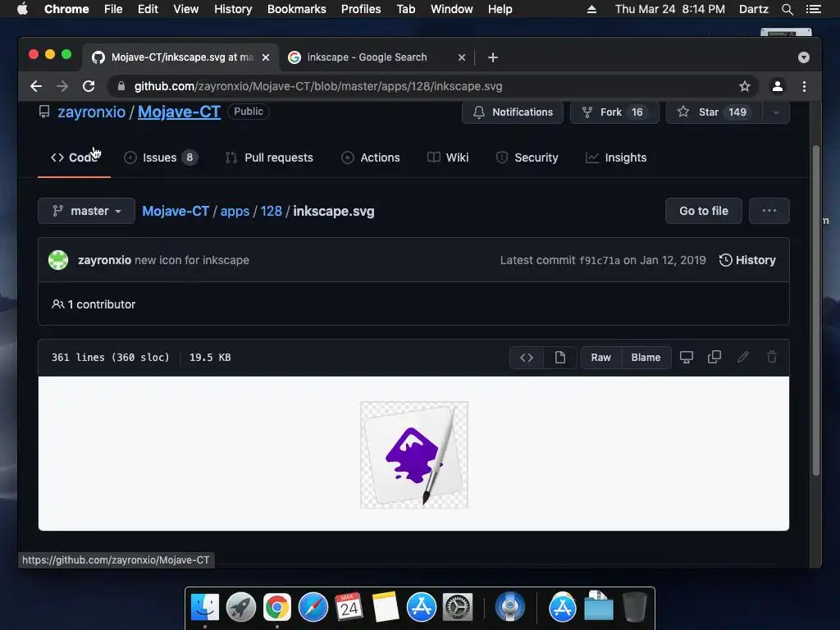The height and width of the screenshot is (630, 840).
Task: Open commit f91c71a link
Action: click(x=600, y=260)
